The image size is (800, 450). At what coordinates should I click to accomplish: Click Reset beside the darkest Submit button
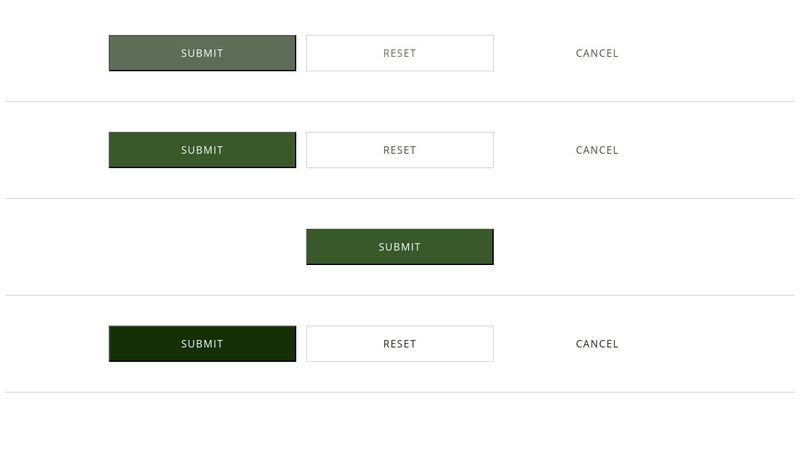tap(399, 344)
